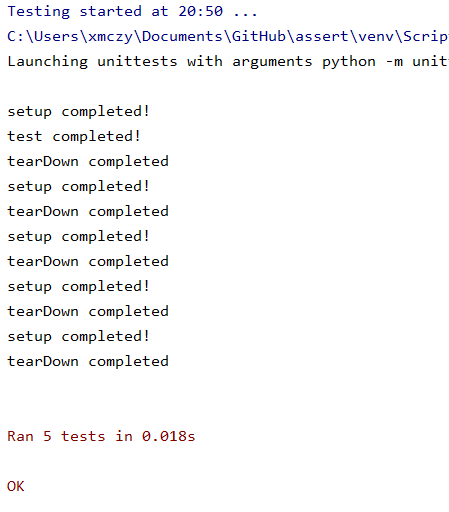Click the second 'setup completed!' line
Screen dimensions: 449x512
(x=78, y=187)
